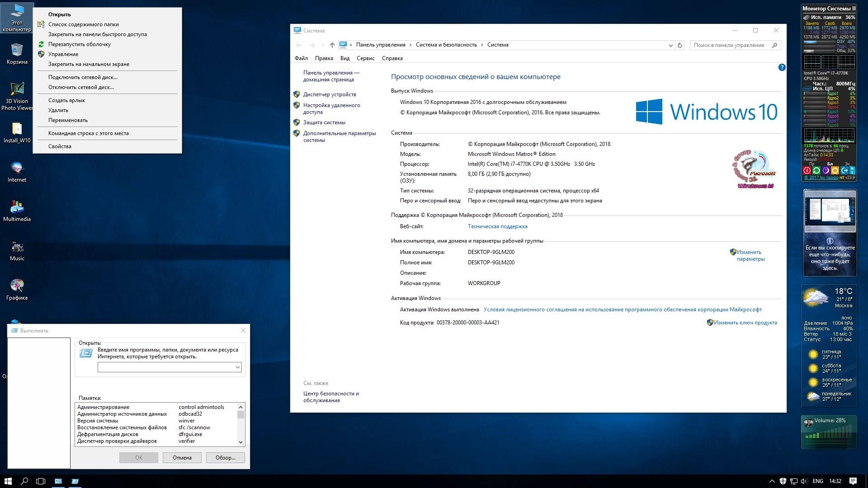Switch the ENG input language indicator

818,481
